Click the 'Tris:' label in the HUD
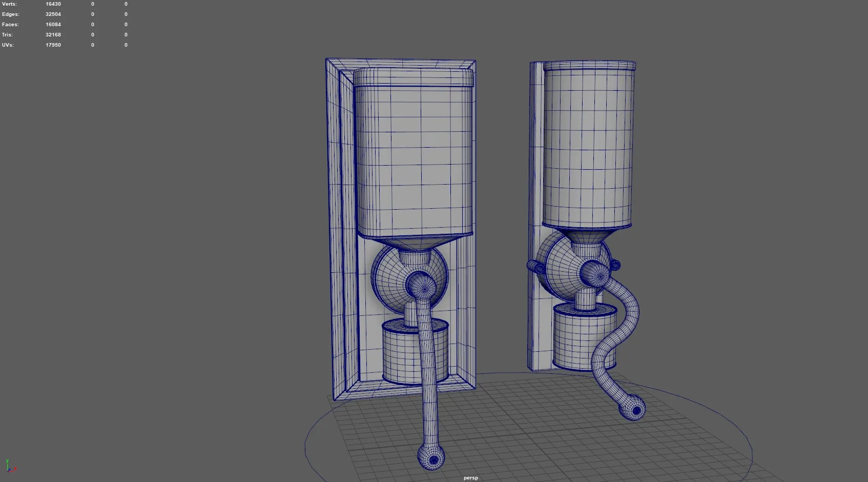 point(7,35)
